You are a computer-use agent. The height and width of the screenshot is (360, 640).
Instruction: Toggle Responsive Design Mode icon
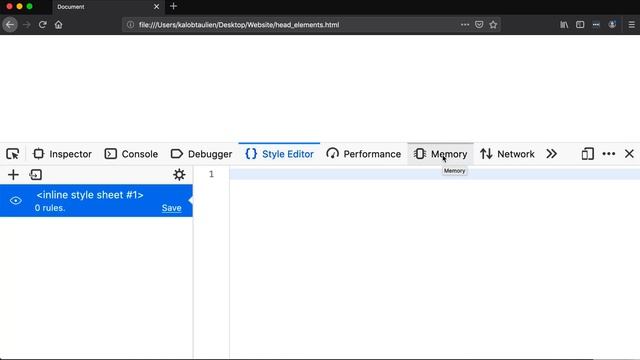[587, 154]
